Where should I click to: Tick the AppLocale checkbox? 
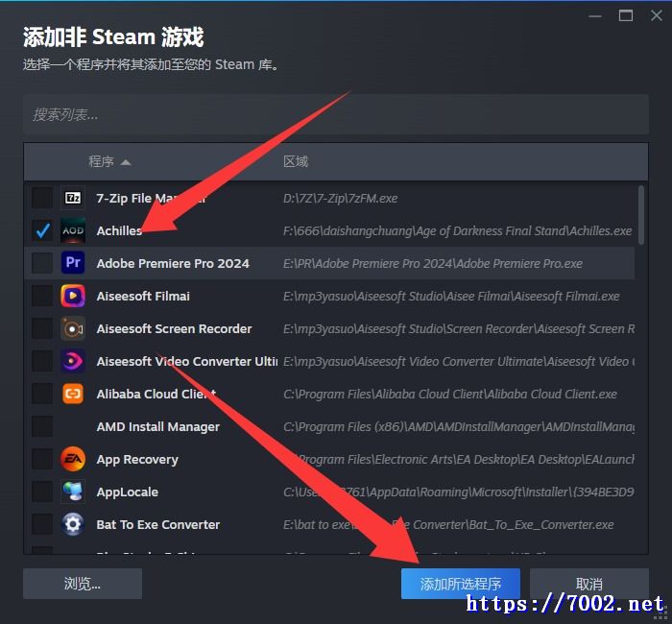pos(42,492)
